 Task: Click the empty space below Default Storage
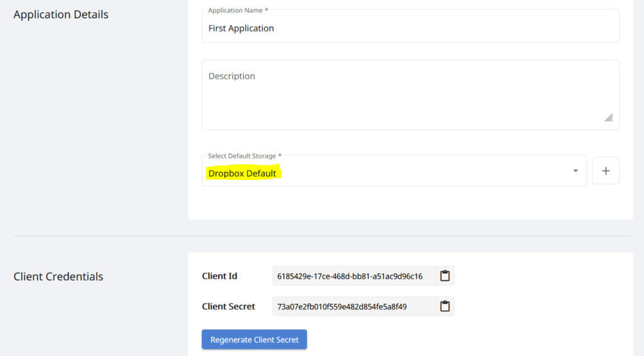(x=409, y=203)
